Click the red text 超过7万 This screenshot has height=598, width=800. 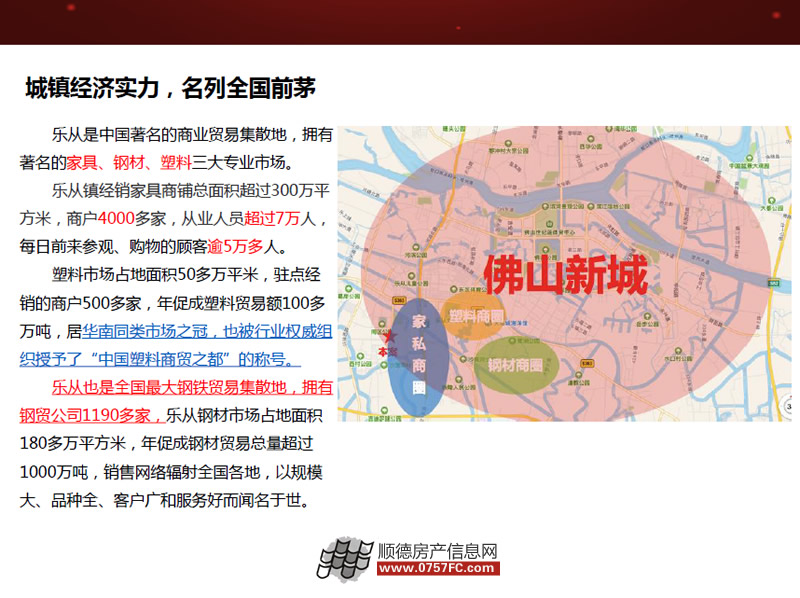point(271,219)
